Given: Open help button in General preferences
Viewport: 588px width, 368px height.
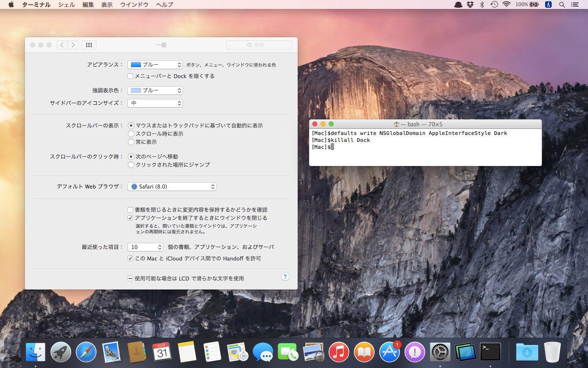Looking at the screenshot, I should 285,277.
